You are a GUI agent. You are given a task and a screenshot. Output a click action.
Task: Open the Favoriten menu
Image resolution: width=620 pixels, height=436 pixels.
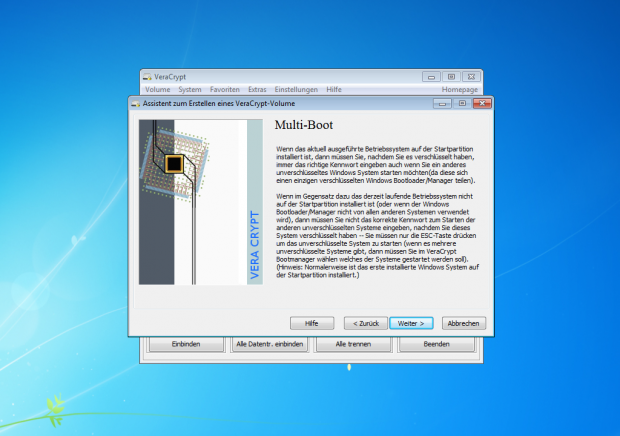[x=225, y=89]
